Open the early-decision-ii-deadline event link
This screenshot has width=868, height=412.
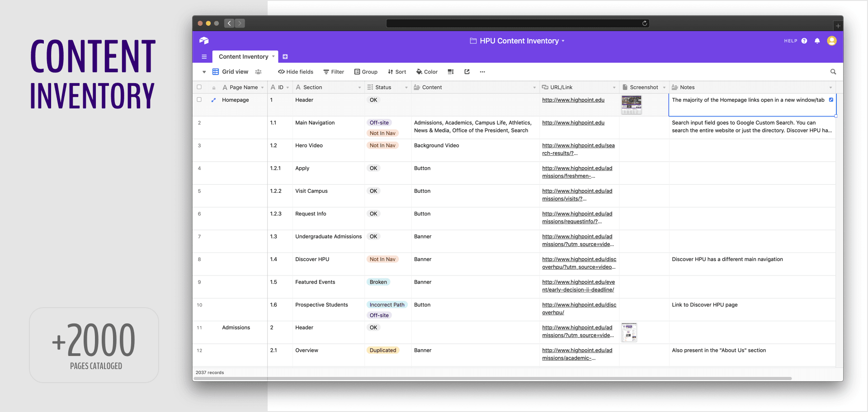[579, 286]
